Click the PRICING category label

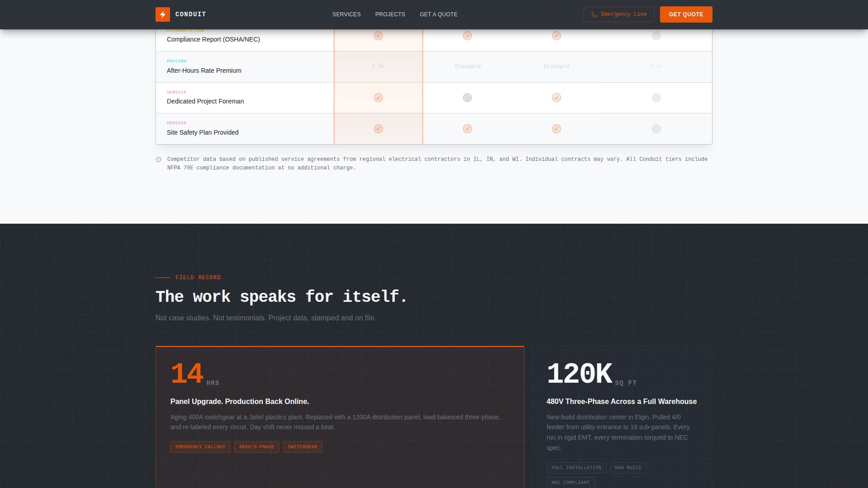pos(177,61)
